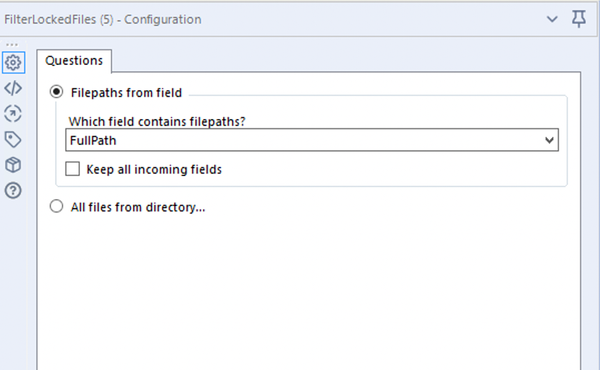This screenshot has width=600, height=370.
Task: Click the empty area of the Questions panel
Action: coord(309,291)
